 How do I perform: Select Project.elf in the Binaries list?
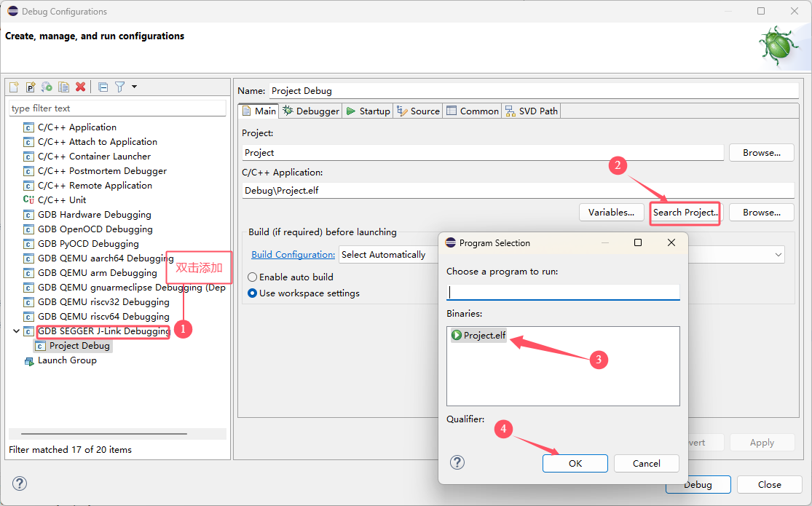click(478, 336)
